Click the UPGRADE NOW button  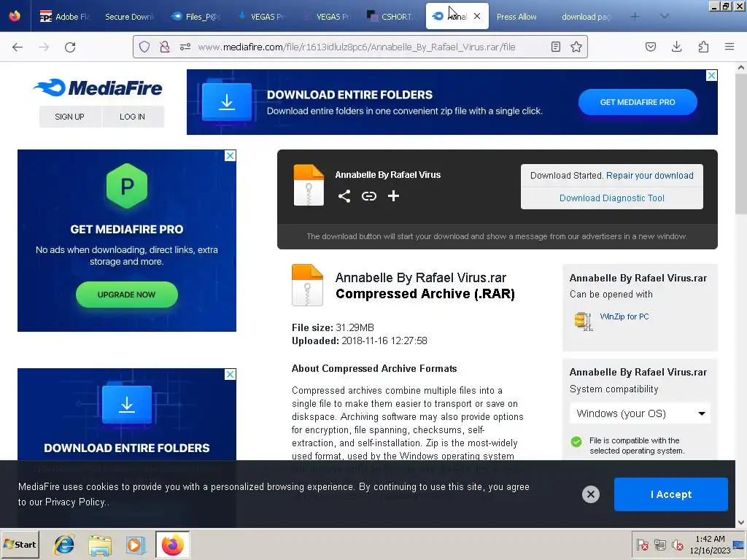(127, 295)
